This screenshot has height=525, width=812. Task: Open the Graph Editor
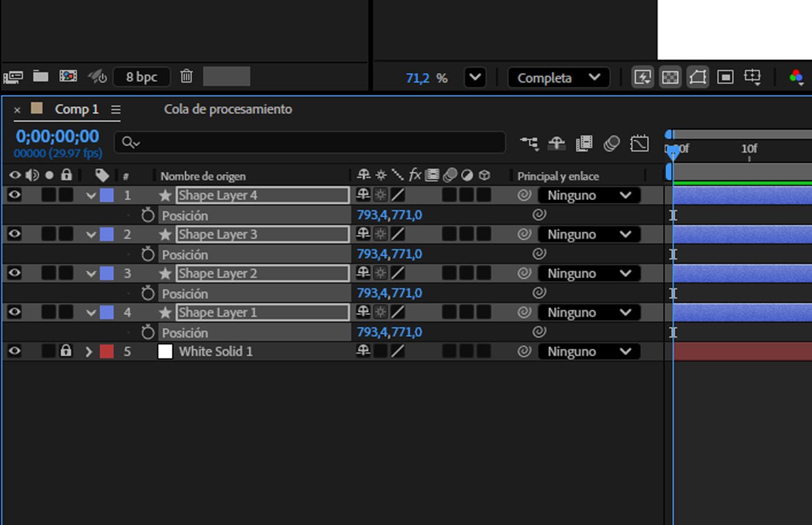[x=640, y=144]
